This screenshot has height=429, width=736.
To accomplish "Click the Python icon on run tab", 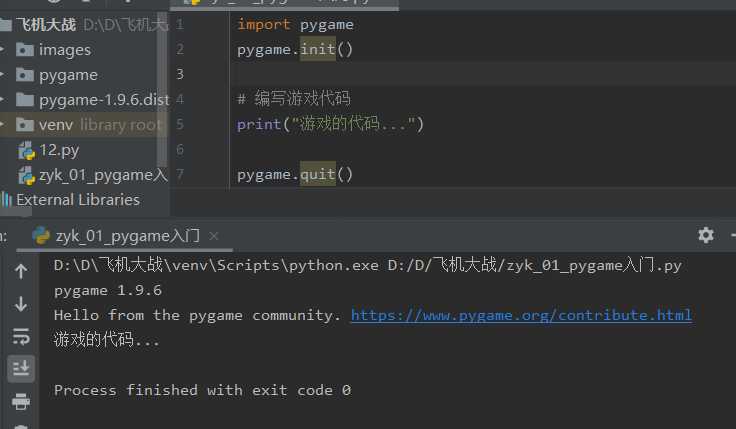I will pos(41,236).
